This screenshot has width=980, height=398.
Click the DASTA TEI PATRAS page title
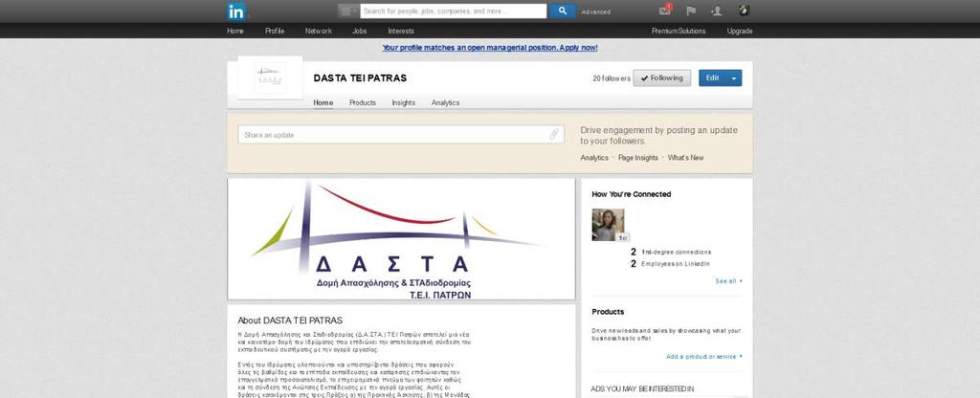click(x=360, y=78)
